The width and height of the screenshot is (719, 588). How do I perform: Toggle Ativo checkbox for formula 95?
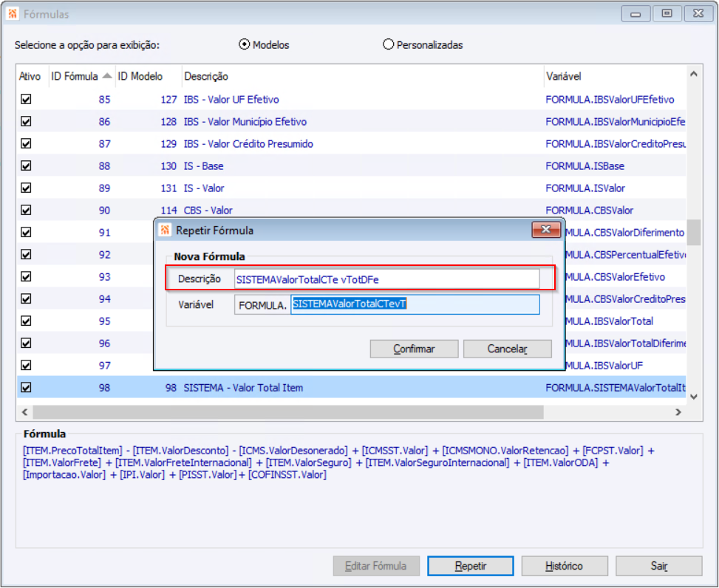(26, 321)
